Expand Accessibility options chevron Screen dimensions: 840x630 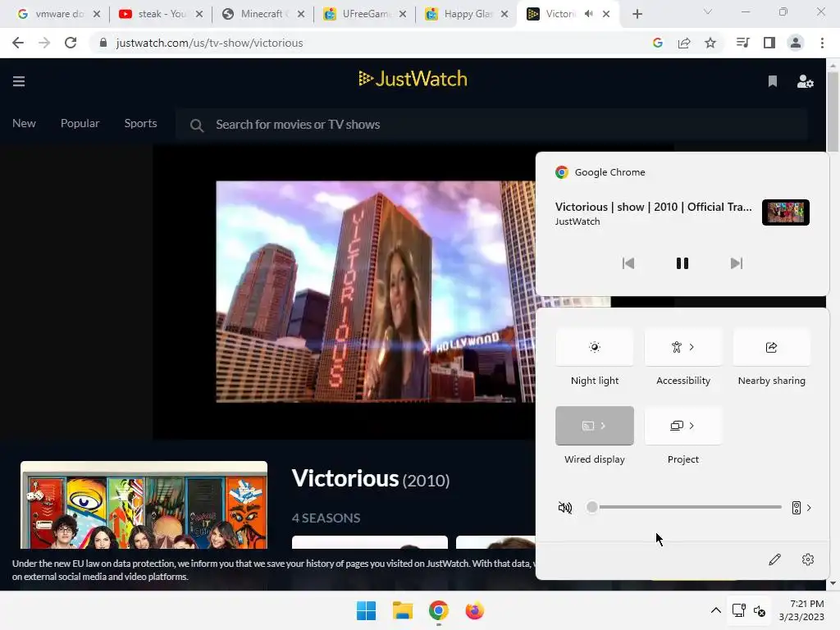click(x=692, y=347)
